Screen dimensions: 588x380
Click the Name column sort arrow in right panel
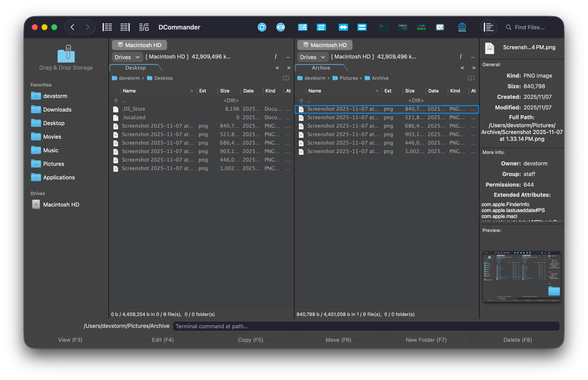click(377, 91)
